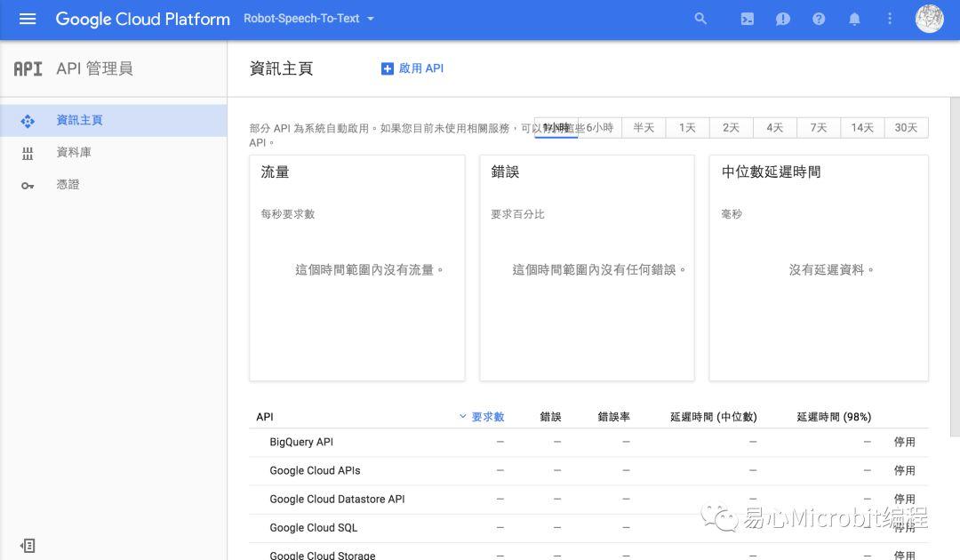
Task: Select the 7天 time range tab
Action: tap(819, 127)
